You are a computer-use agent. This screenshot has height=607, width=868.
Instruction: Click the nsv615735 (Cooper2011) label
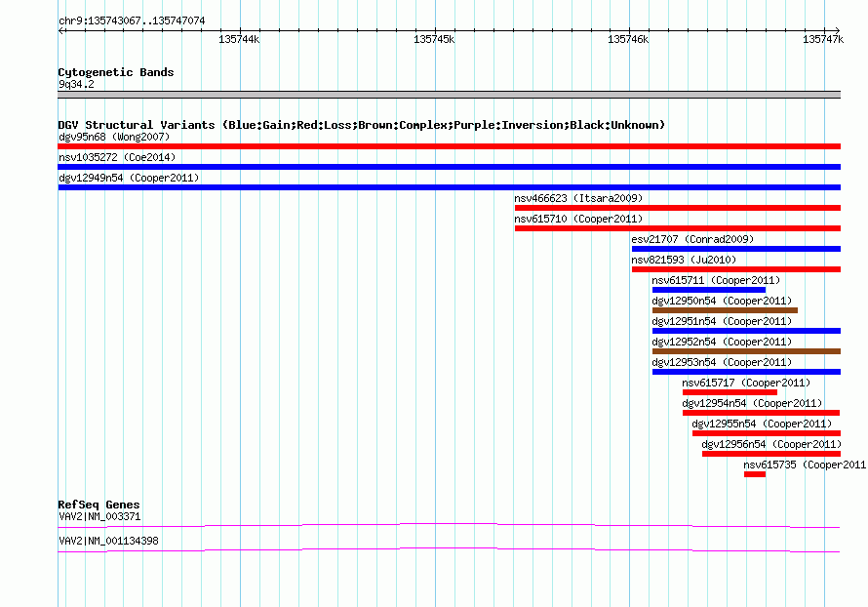(805, 465)
